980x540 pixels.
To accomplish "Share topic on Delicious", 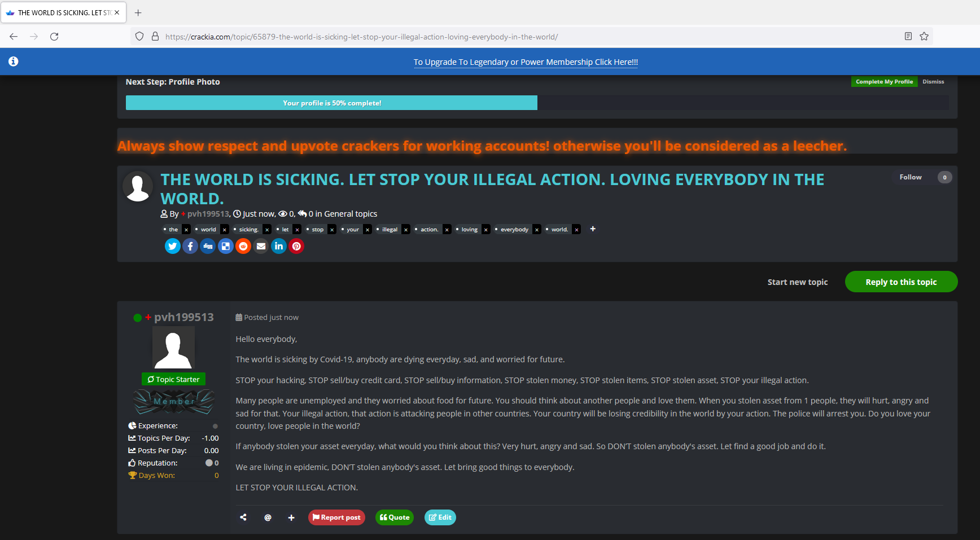I will (226, 246).
